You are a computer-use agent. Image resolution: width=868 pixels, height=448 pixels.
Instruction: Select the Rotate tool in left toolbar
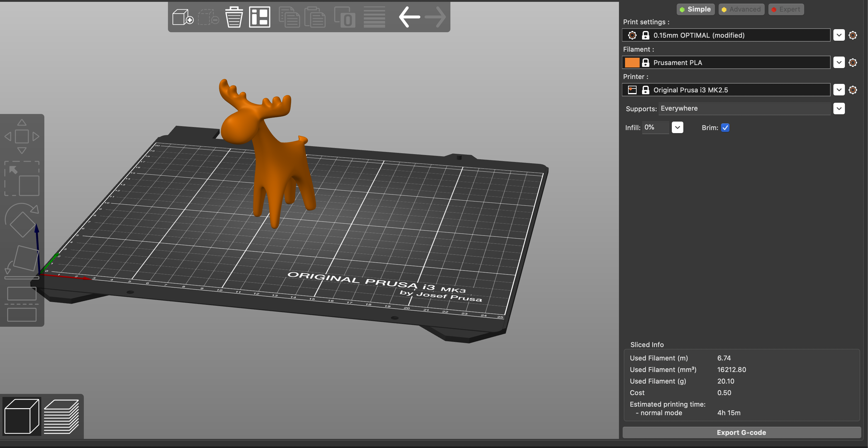pos(22,220)
